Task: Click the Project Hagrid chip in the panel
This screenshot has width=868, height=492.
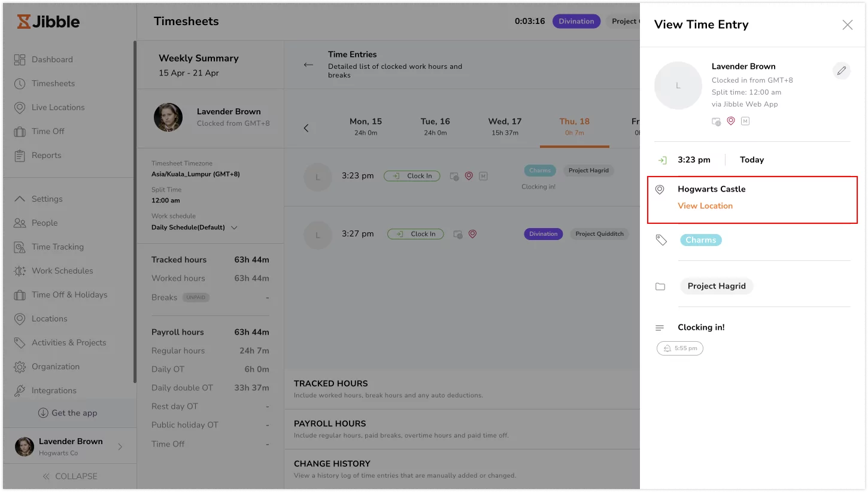Action: 717,286
